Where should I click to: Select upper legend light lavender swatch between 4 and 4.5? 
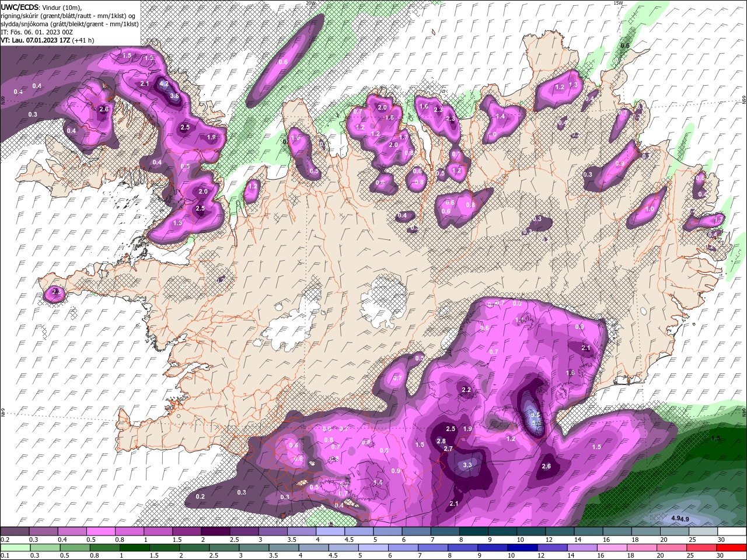(x=330, y=531)
